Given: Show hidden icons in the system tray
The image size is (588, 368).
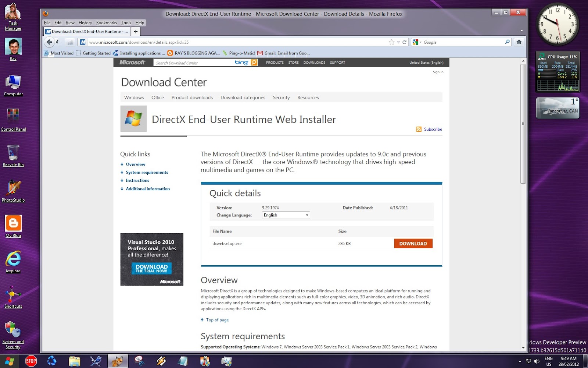Looking at the screenshot, I should click(520, 361).
